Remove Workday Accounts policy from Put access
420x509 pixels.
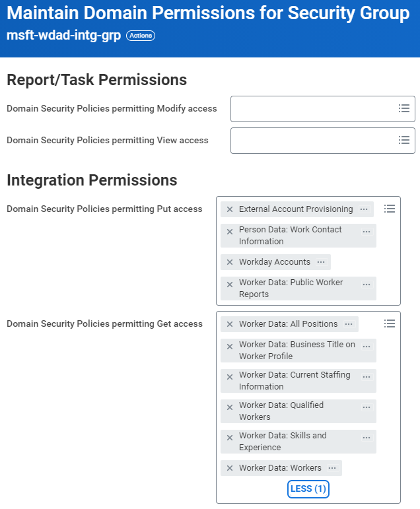click(x=230, y=262)
